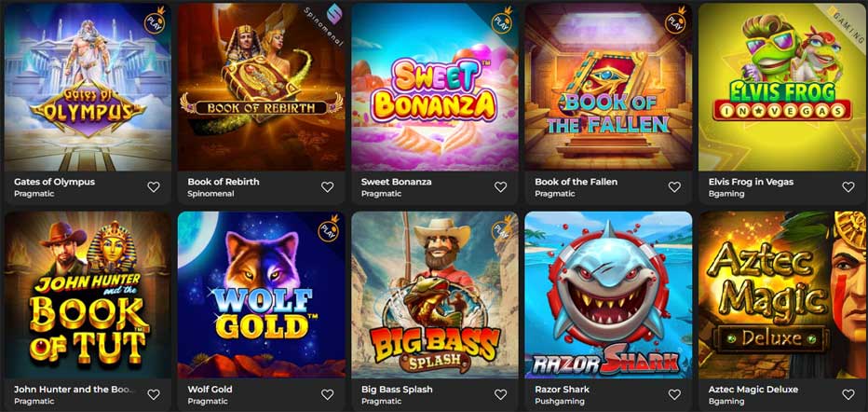Viewport: 868px width, 412px height.
Task: Click the heart next to Elvis Frog in Vegas
Action: pos(848,187)
